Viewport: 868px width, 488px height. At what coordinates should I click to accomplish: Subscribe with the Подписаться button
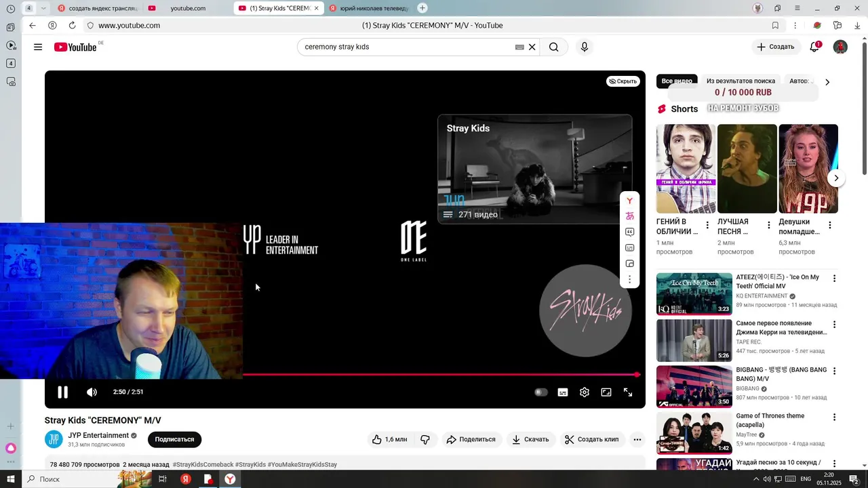click(174, 439)
